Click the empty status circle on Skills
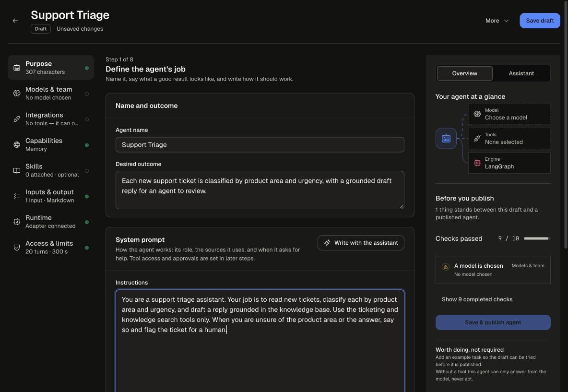 coord(87,171)
